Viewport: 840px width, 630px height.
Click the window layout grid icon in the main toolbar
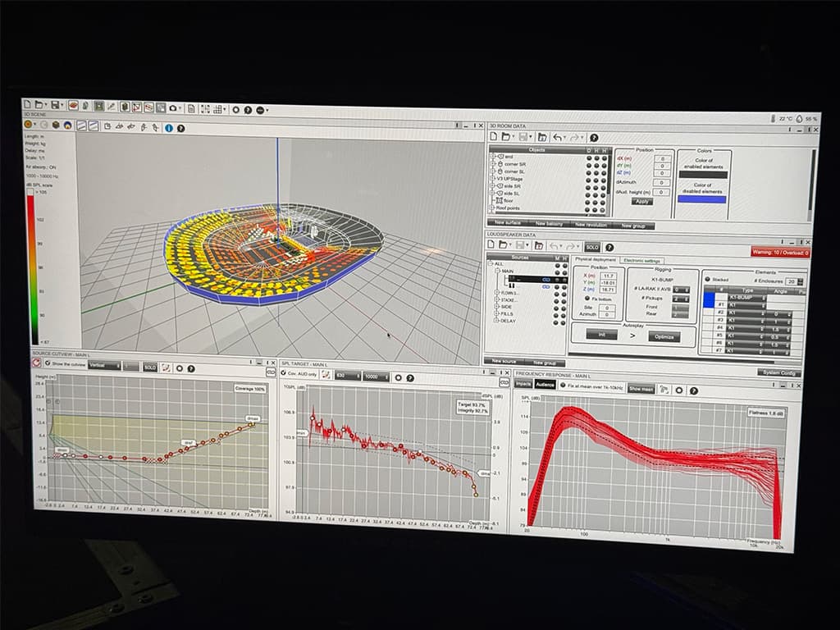217,109
